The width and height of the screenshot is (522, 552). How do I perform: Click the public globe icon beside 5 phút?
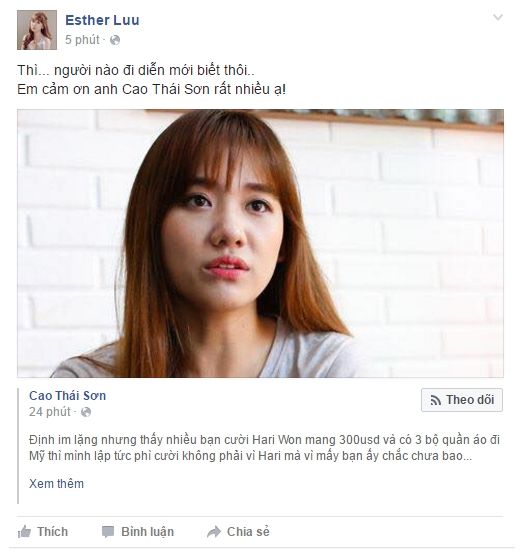115,40
